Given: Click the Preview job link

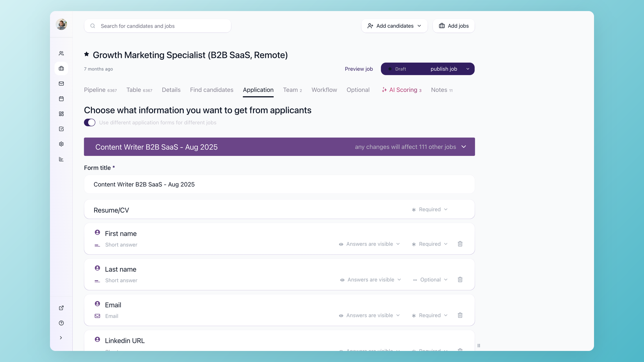Looking at the screenshot, I should 359,69.
